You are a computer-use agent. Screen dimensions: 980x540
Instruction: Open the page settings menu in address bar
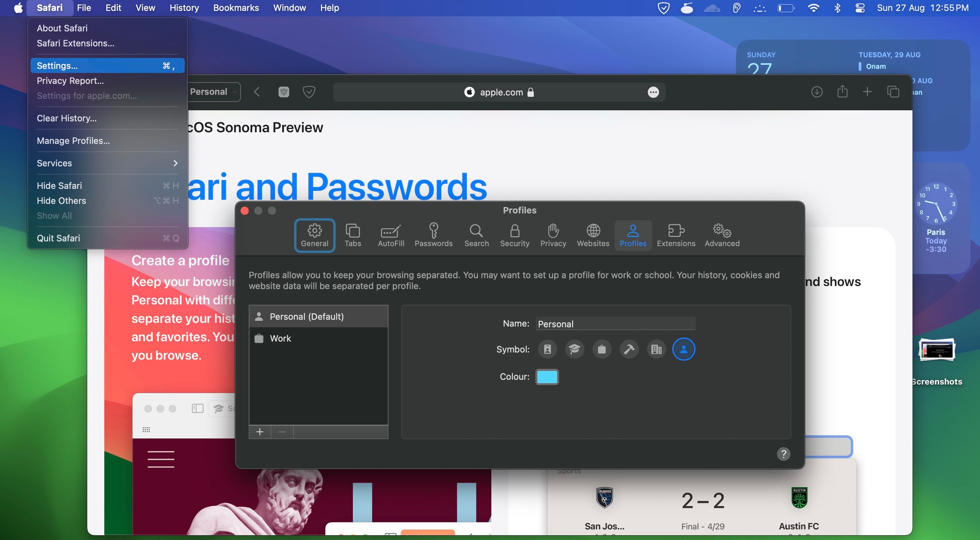(653, 92)
